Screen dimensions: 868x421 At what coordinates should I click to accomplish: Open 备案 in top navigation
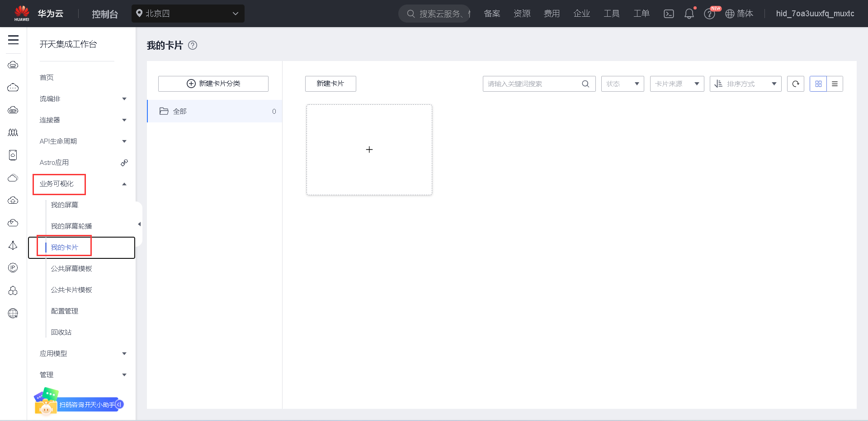tap(492, 14)
